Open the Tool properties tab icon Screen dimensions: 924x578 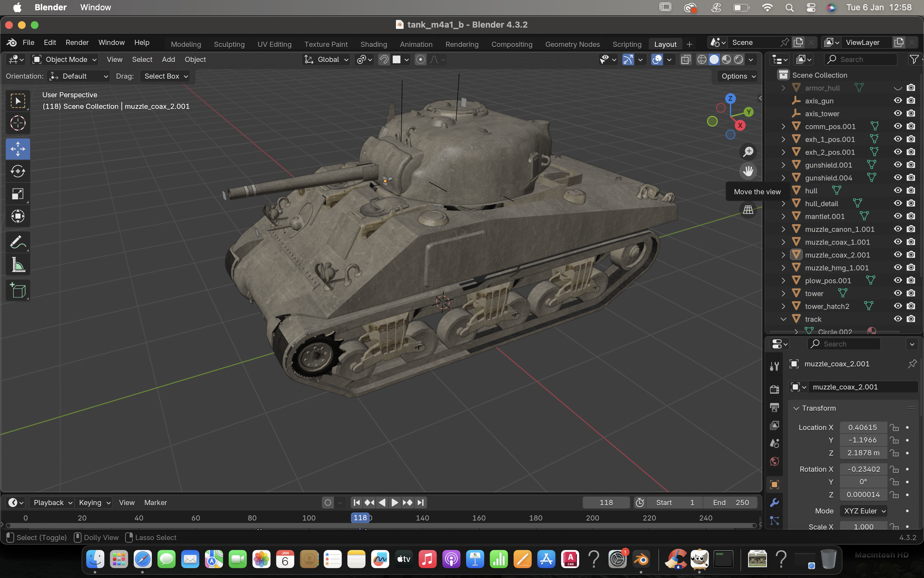pyautogui.click(x=774, y=366)
